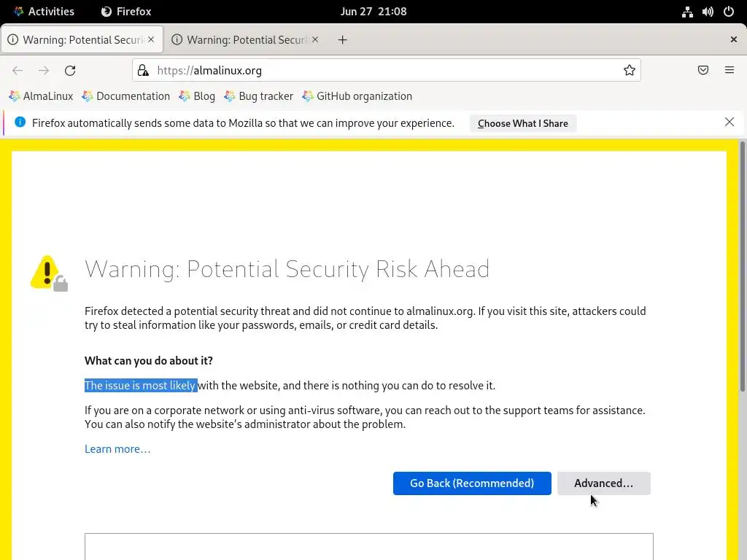Switch to the second Warning tab
The image size is (747, 560).
tap(245, 40)
